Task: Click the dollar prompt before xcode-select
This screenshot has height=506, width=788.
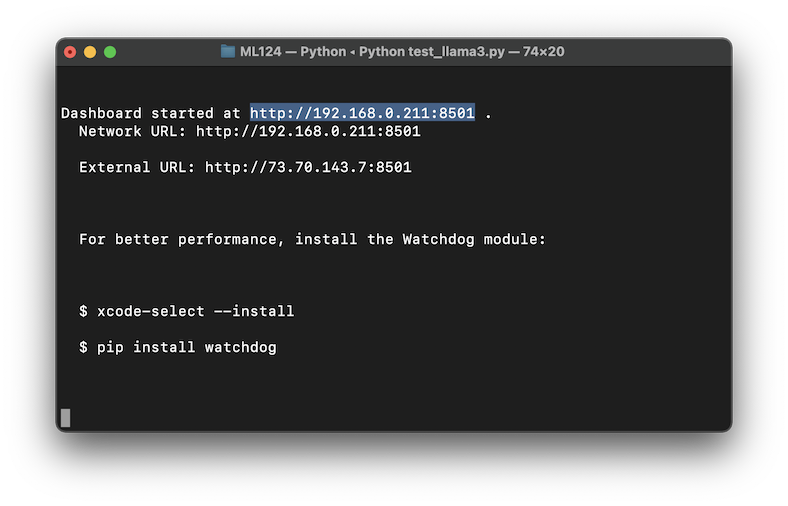Action: pyautogui.click(x=83, y=311)
